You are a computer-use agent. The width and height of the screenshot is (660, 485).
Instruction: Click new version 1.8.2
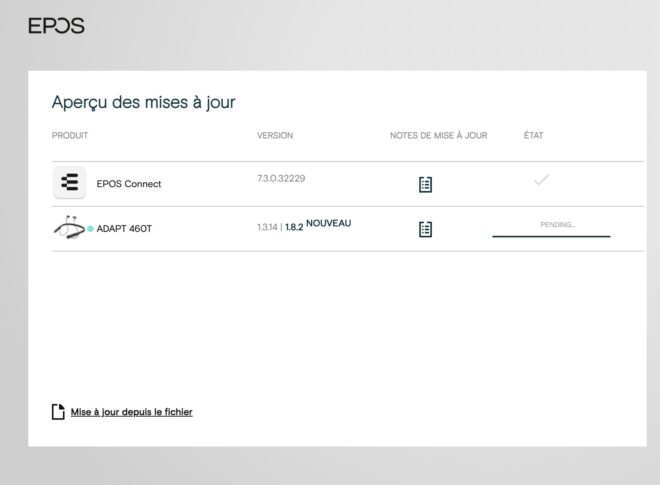click(294, 227)
